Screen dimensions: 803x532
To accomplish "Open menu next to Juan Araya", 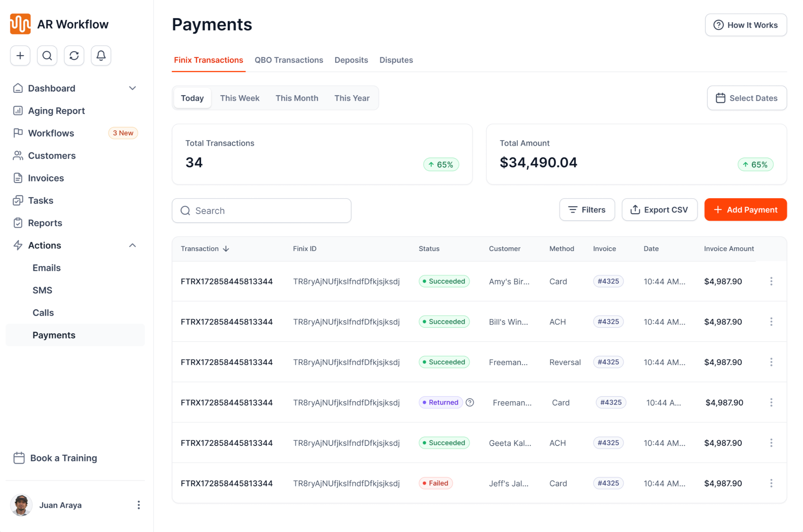I will (x=138, y=505).
